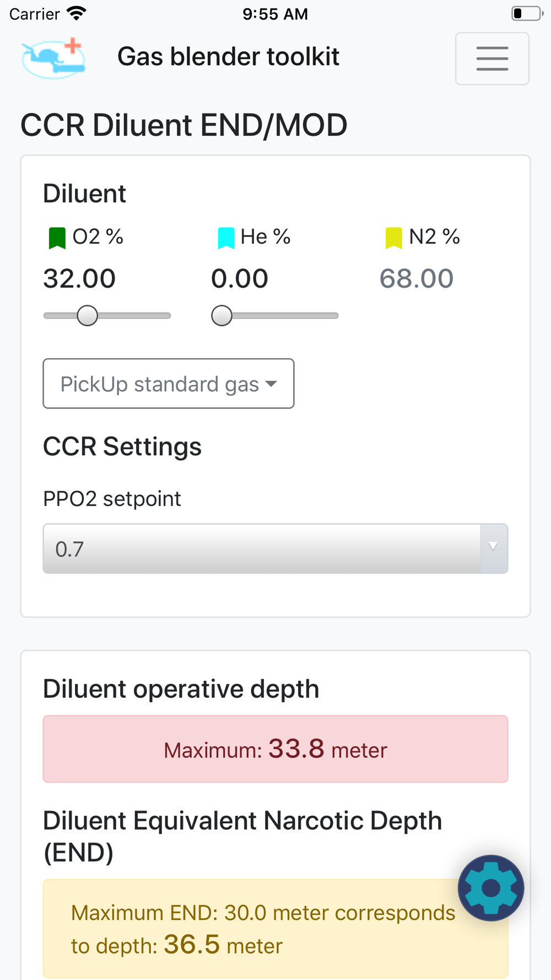Select the O2 value 32.00 field

(79, 278)
